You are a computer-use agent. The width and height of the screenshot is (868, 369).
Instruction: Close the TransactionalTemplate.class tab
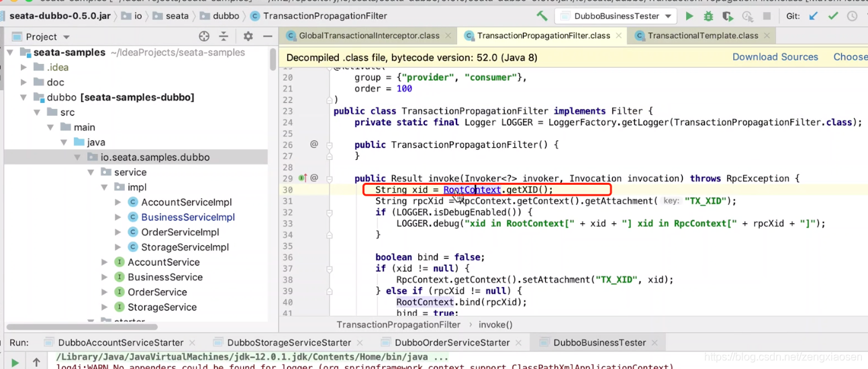point(766,36)
